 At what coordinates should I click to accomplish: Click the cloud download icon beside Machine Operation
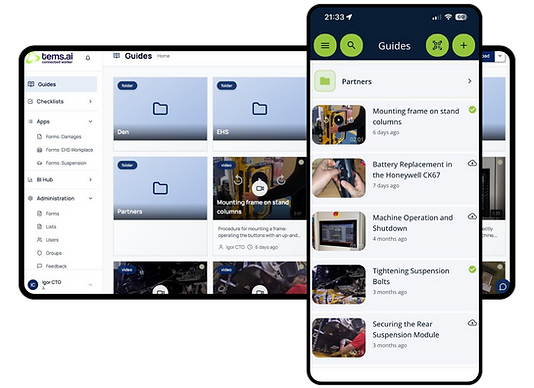[472, 216]
